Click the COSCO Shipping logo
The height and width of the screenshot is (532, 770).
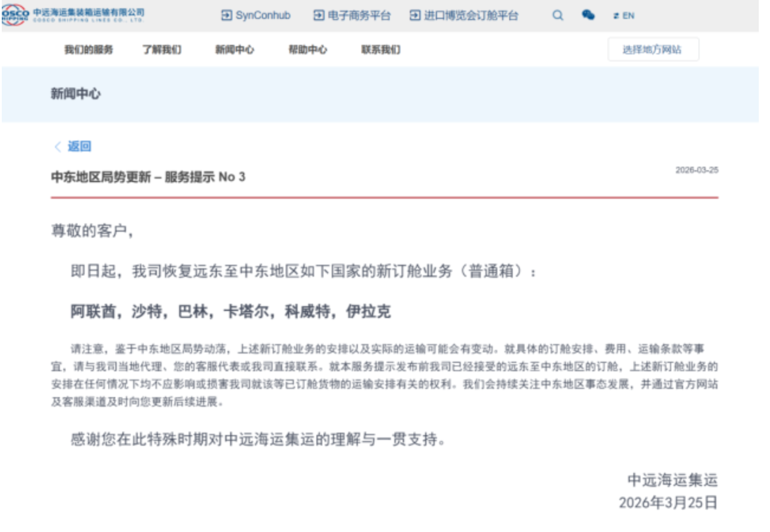(73, 15)
